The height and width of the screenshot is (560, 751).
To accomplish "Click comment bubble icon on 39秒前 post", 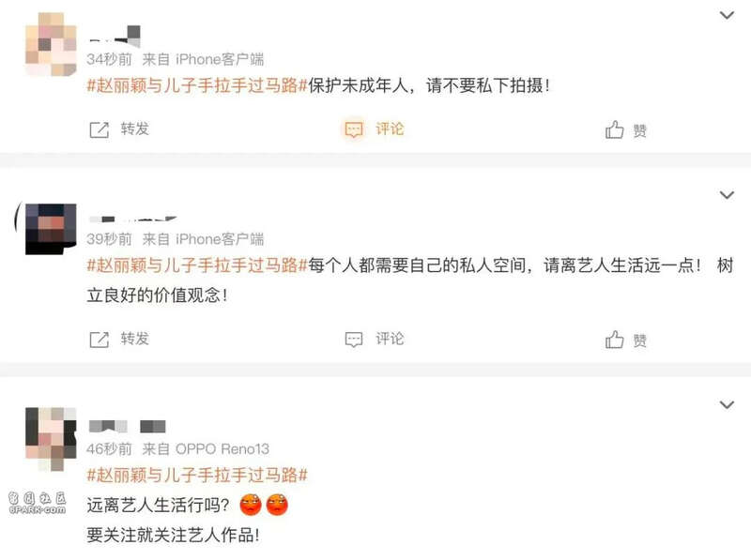I will click(354, 340).
